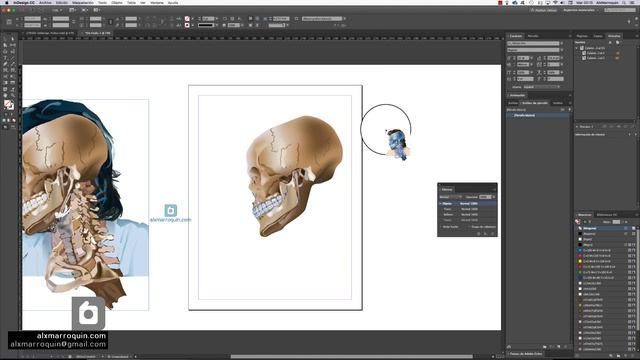Screen dimensions: 640x360
Task: Click the fill/stroke proxy in Muestras panel
Action: click(578, 222)
